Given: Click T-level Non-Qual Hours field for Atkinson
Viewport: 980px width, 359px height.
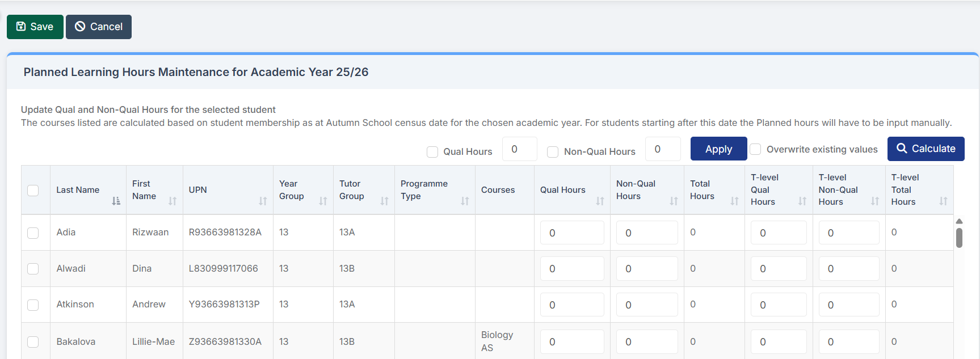Looking at the screenshot, I should (848, 305).
